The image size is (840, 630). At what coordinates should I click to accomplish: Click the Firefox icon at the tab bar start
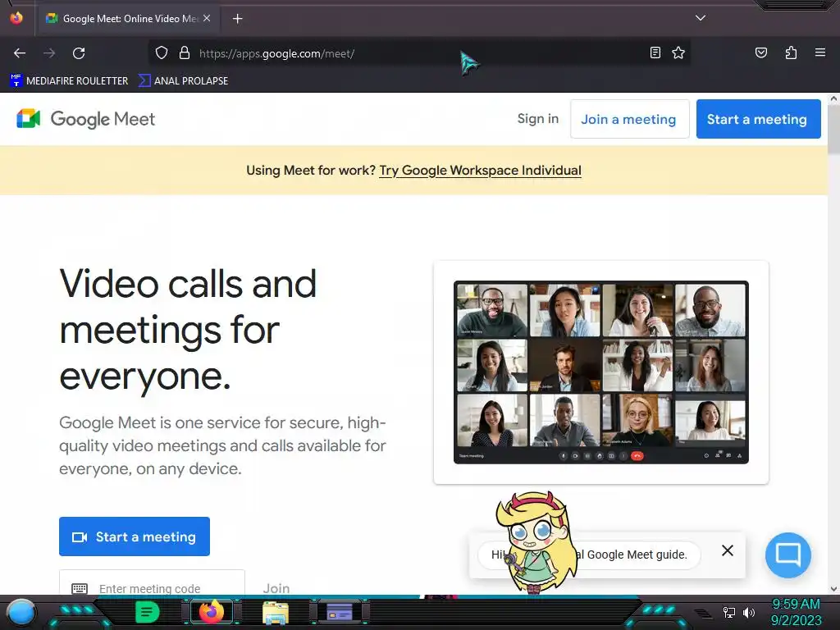16,18
